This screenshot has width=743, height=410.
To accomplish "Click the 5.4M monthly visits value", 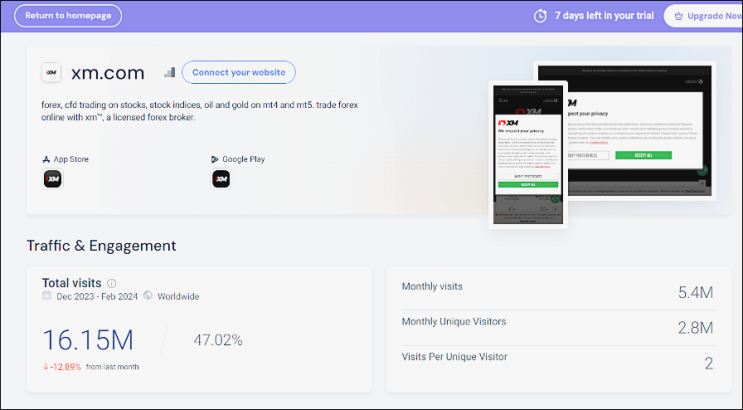I will [x=695, y=292].
